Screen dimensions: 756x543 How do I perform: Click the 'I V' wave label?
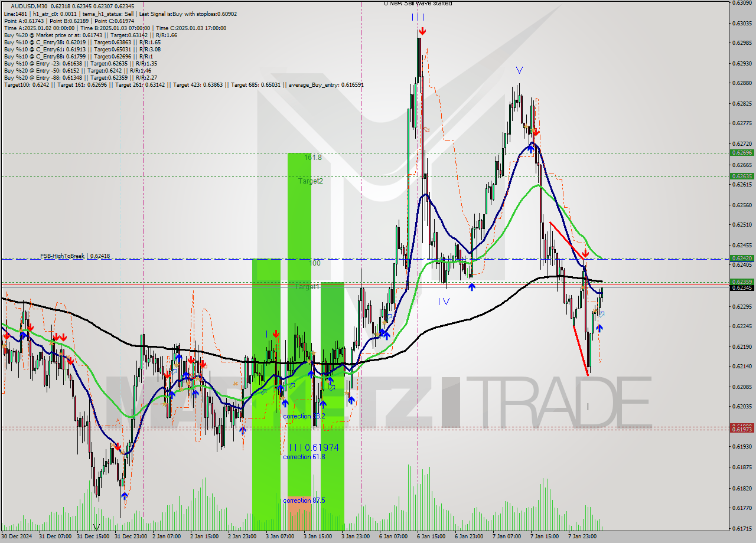(x=444, y=302)
